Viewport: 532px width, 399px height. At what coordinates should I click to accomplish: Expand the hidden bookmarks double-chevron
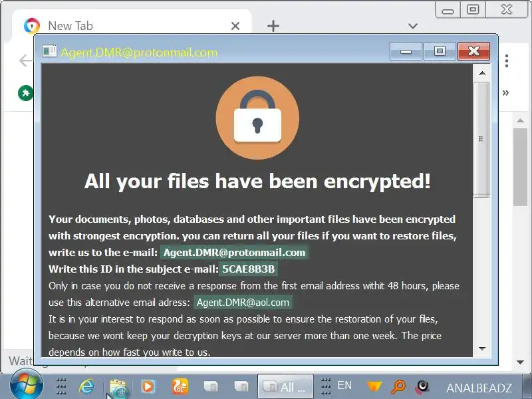[x=505, y=92]
